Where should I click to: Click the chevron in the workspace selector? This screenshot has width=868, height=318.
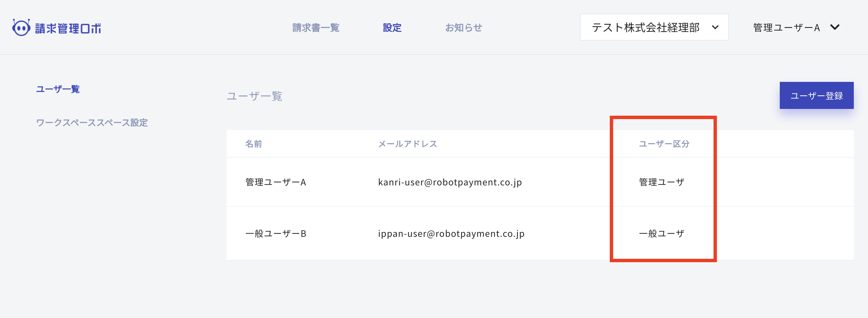click(715, 27)
